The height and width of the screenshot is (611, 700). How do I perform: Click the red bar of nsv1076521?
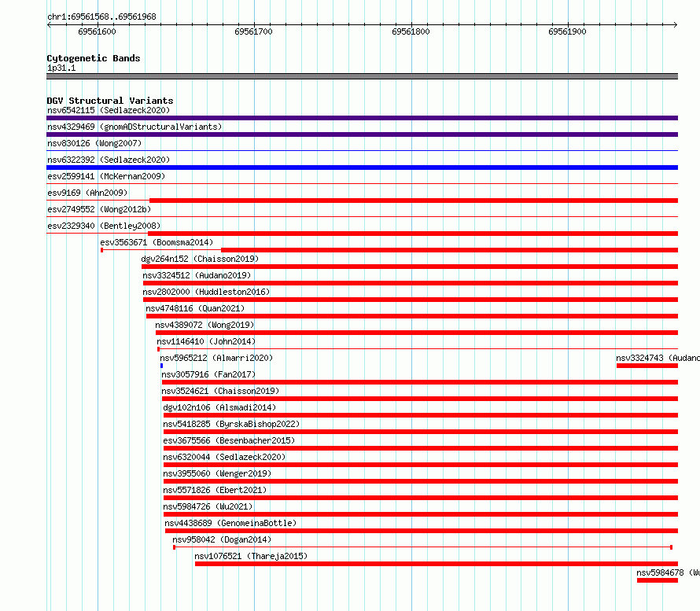[x=437, y=564]
